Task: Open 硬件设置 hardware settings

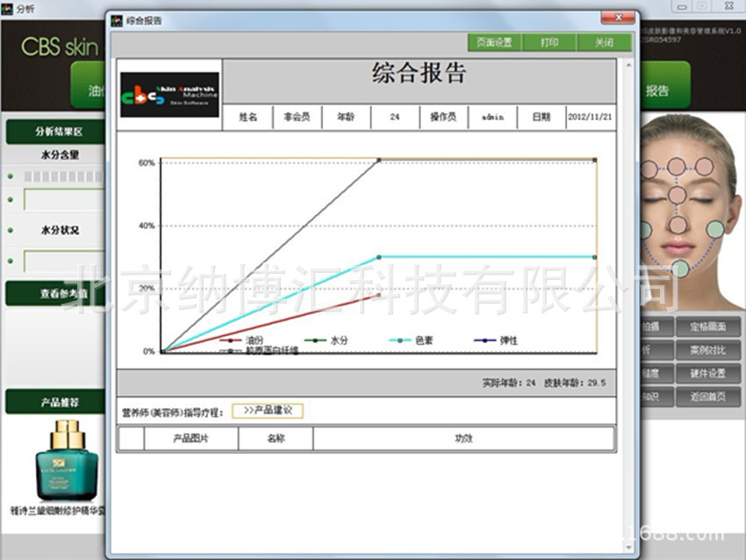Action: 708,373
